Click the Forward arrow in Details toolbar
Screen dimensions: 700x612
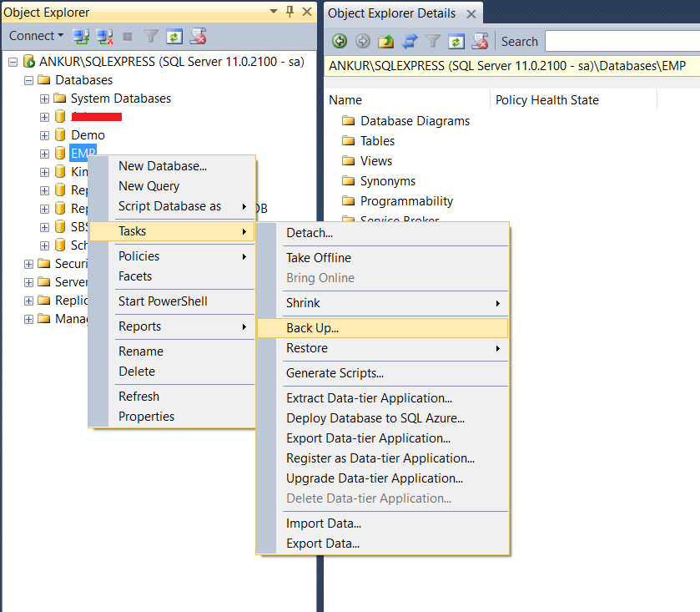point(362,41)
